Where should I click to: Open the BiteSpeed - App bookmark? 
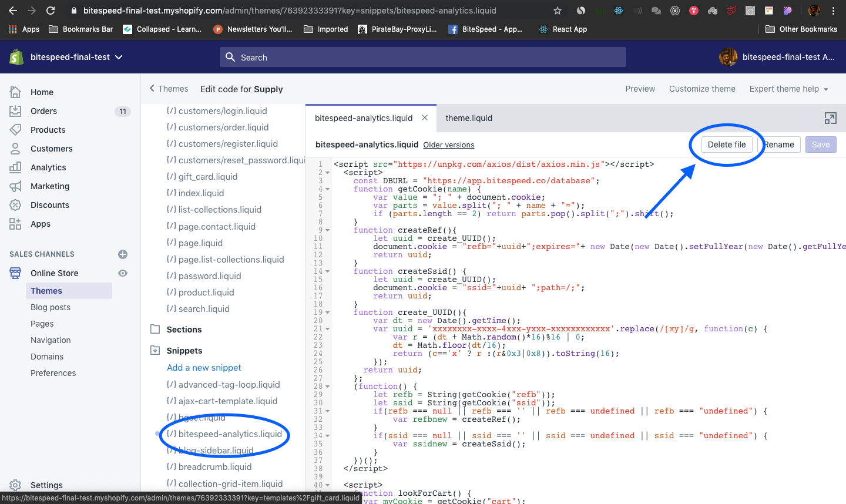point(485,29)
